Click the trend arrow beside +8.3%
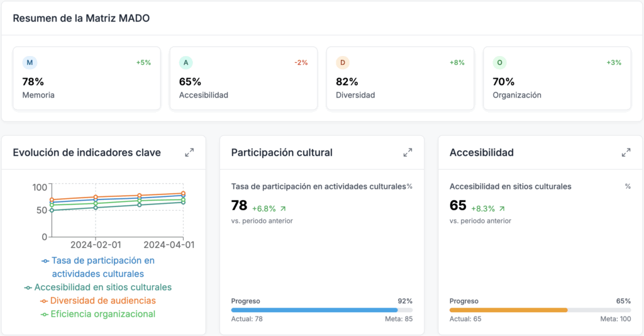Image resolution: width=644 pixels, height=336 pixels. tap(501, 208)
